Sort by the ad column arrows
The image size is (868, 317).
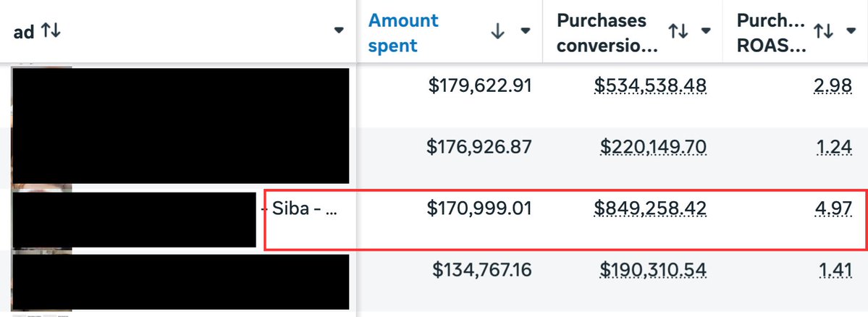51,31
